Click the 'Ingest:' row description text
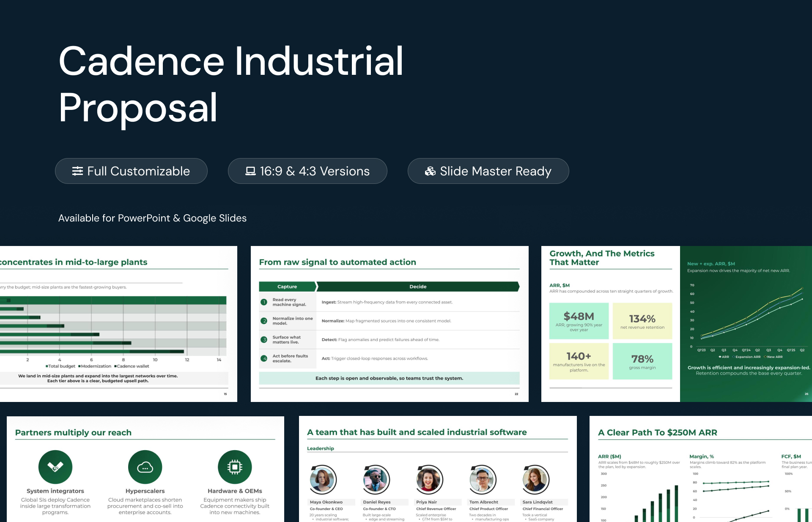Viewport: 812px width, 522px height. coord(387,302)
